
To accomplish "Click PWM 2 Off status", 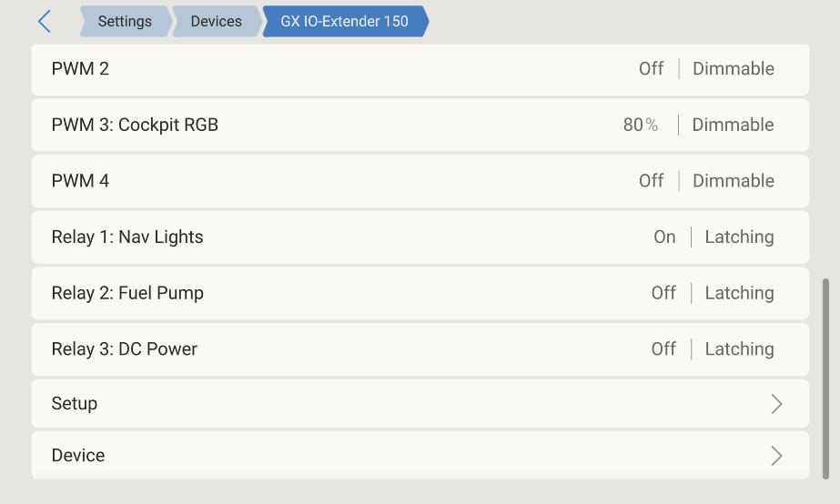I will [651, 69].
